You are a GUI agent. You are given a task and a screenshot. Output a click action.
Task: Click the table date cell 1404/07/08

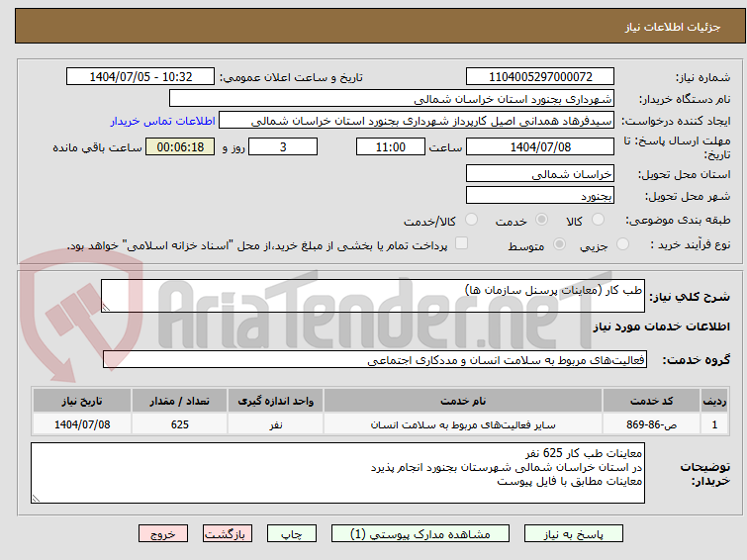82,424
